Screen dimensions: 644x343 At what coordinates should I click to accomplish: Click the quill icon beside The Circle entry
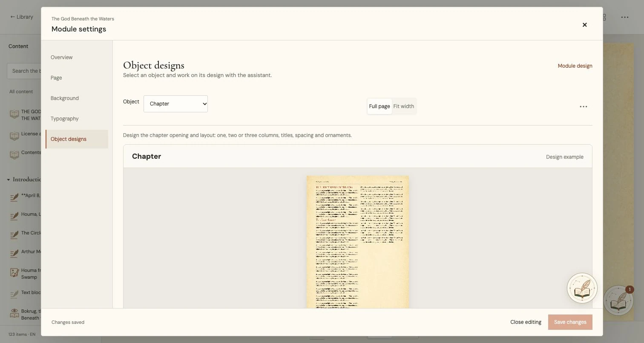point(14,235)
